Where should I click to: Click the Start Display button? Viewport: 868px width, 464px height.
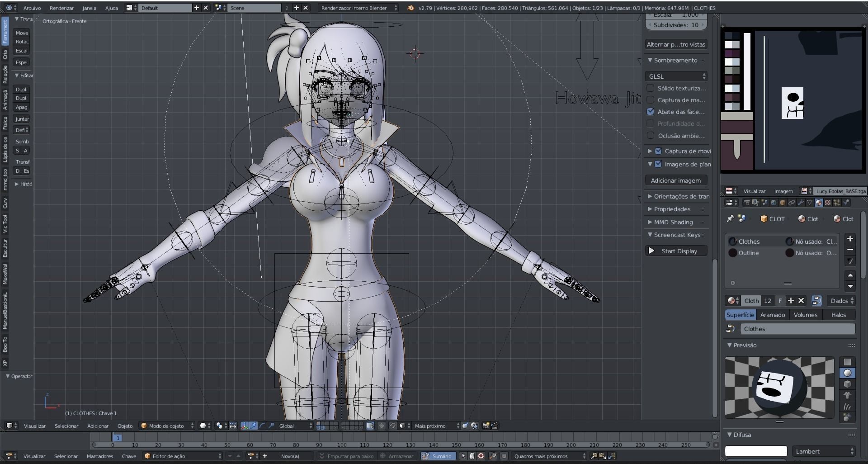click(676, 251)
